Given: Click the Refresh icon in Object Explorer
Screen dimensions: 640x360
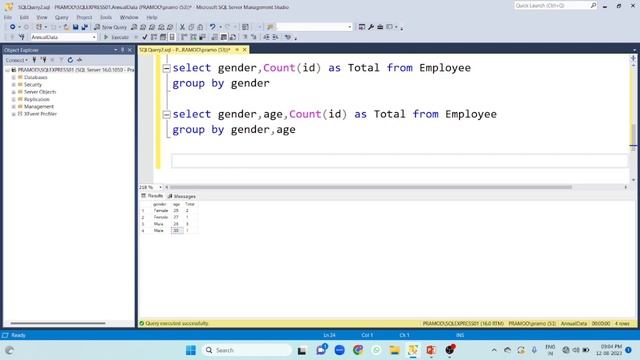Looking at the screenshot, I should 70,60.
